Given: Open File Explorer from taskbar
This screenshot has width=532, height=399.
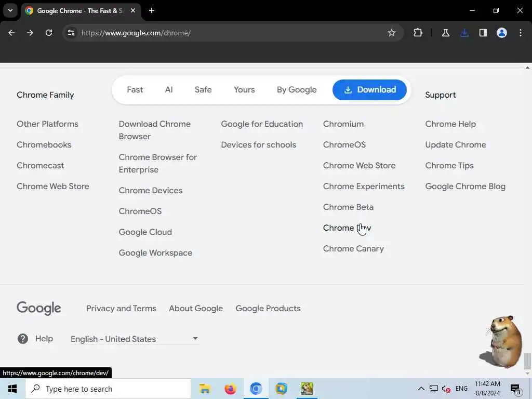Looking at the screenshot, I should click(x=205, y=389).
